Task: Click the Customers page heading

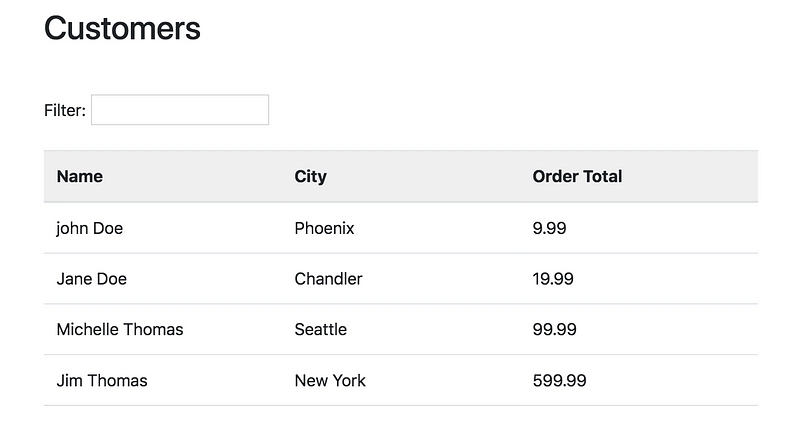Action: pyautogui.click(x=122, y=28)
